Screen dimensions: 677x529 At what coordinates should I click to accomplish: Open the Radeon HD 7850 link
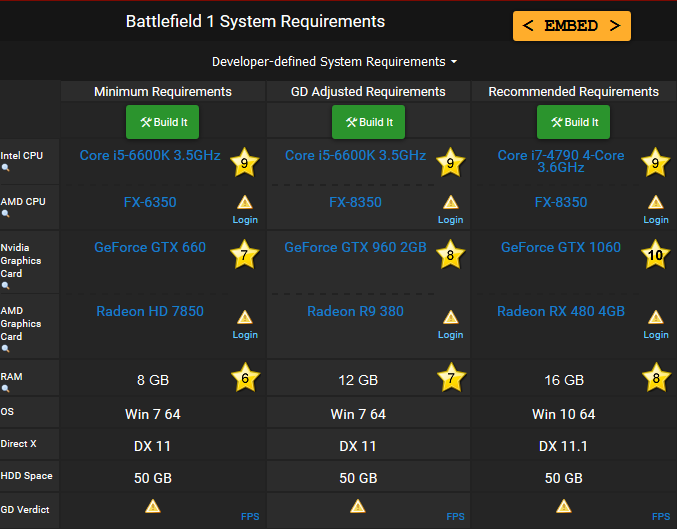(x=150, y=311)
